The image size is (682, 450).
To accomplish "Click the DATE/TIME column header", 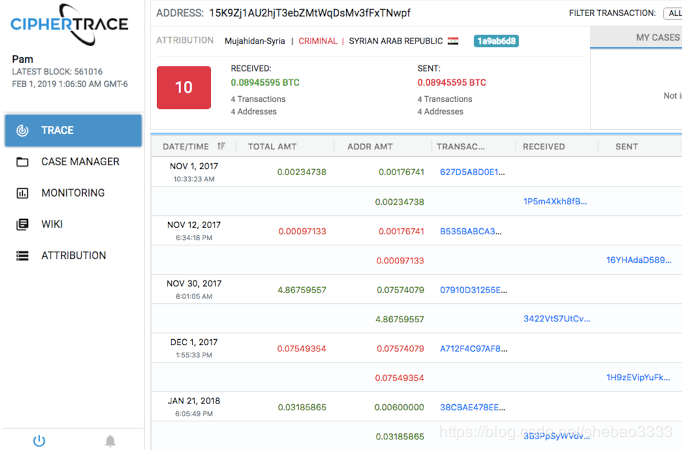I will [x=186, y=147].
